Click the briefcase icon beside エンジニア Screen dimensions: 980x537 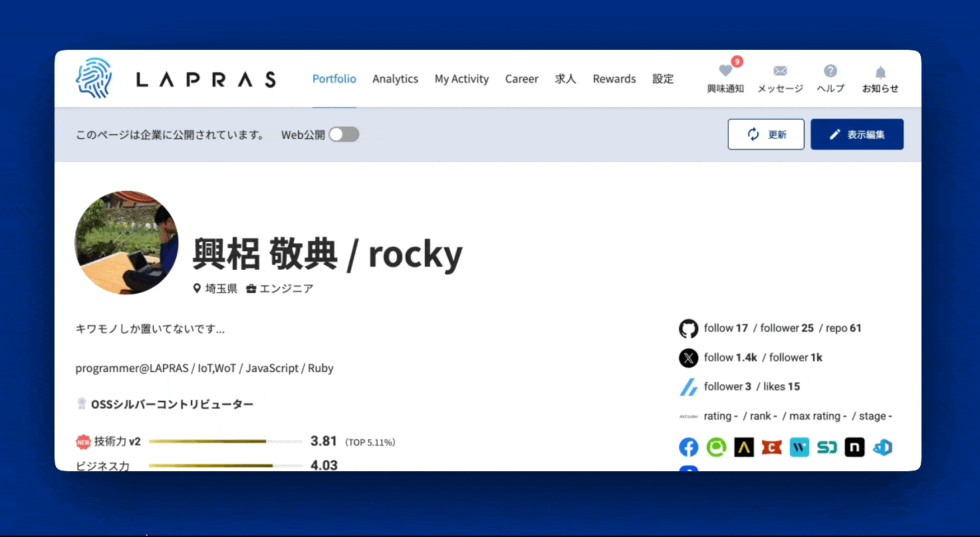pyautogui.click(x=251, y=288)
